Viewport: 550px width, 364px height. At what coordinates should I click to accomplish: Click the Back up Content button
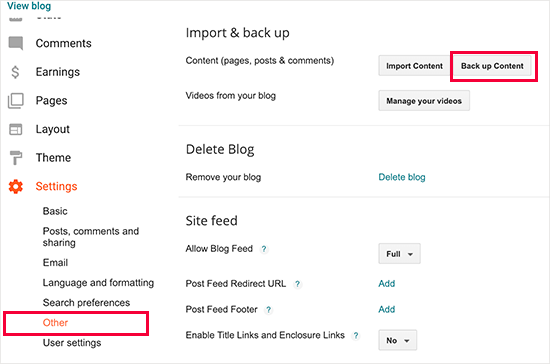point(492,66)
